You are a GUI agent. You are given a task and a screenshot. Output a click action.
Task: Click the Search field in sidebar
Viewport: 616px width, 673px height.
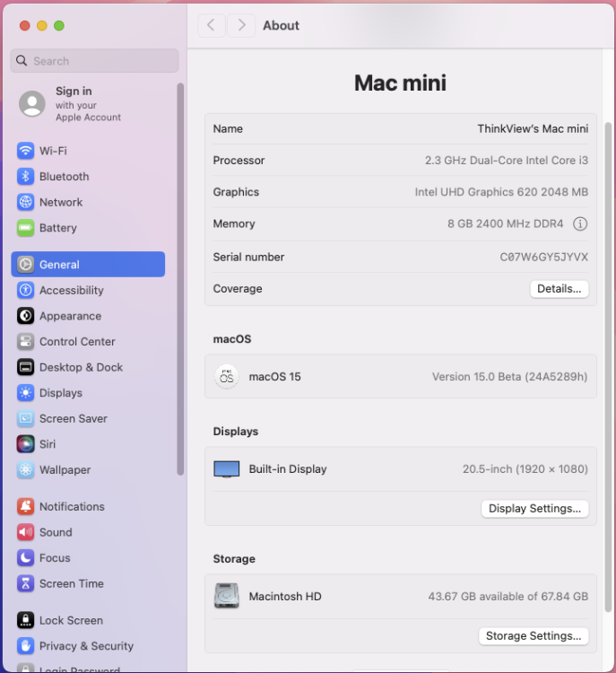click(94, 61)
